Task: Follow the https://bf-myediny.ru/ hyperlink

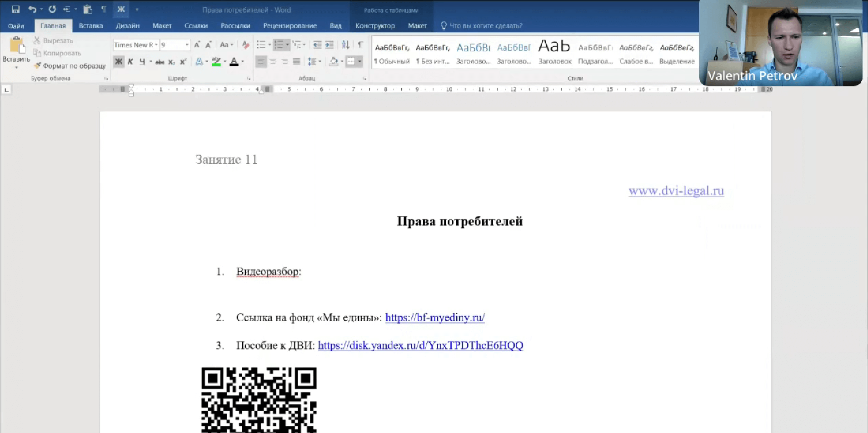Action: 434,318
